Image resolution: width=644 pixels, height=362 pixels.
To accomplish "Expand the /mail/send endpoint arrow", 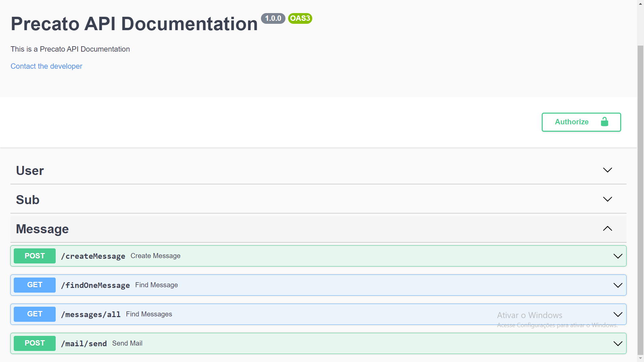I will pyautogui.click(x=618, y=344).
